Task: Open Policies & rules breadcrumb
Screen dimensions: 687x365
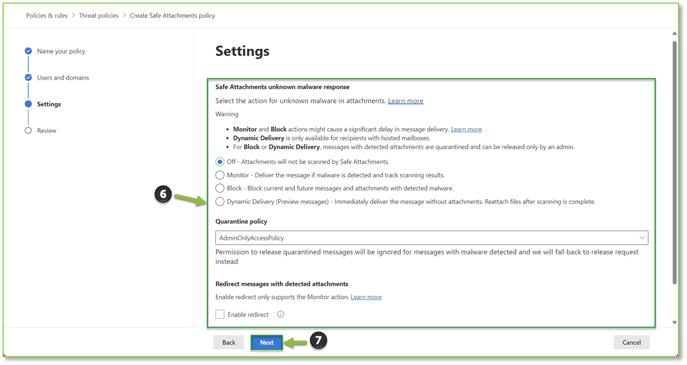Action: [47, 16]
